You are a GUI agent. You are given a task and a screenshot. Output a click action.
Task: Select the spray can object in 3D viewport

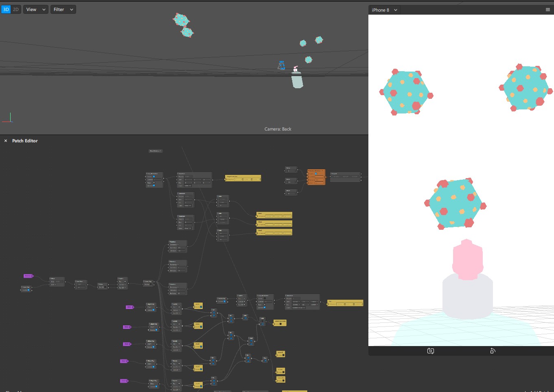click(x=297, y=77)
